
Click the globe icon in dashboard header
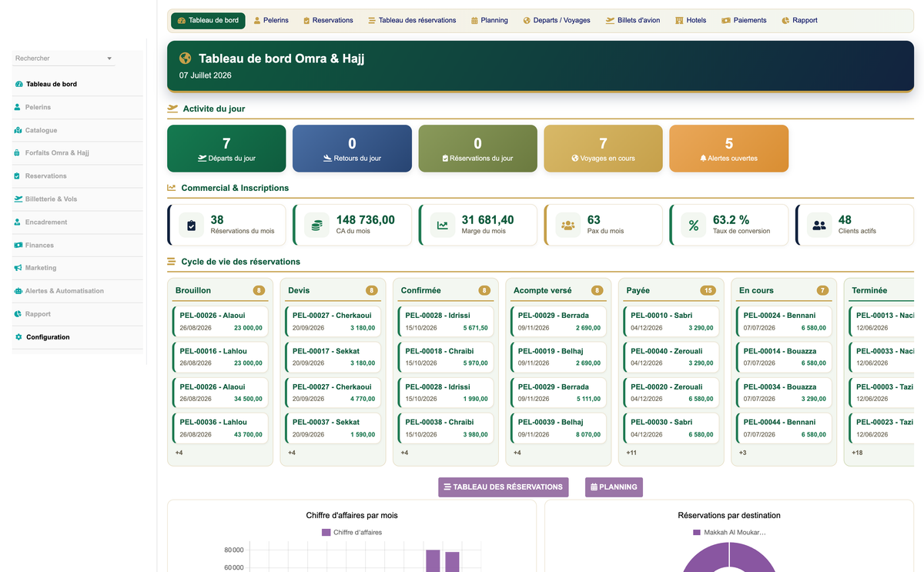coord(185,59)
